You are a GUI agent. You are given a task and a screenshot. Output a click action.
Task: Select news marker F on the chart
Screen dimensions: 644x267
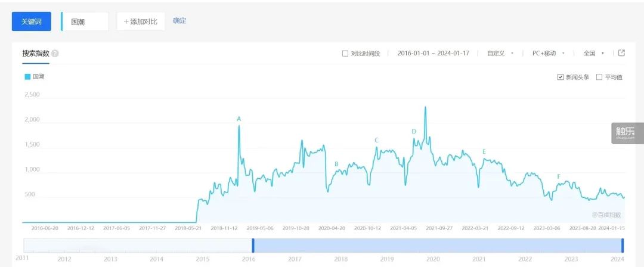(559, 177)
